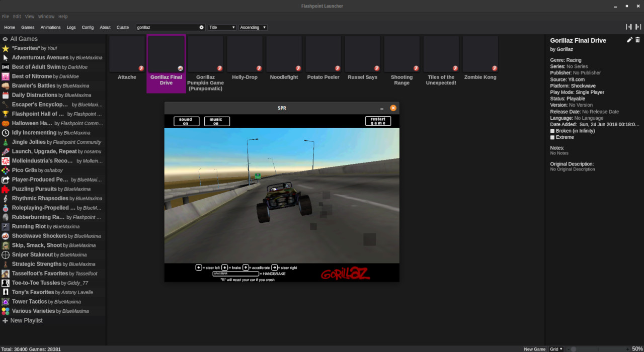Image resolution: width=644 pixels, height=352 pixels.
Task: Open the Help menu
Action: (63, 17)
